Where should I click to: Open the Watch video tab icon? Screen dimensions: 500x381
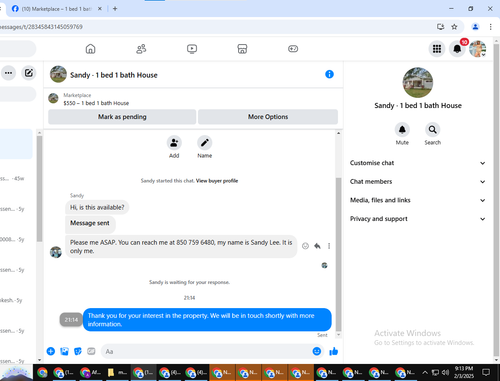coord(192,49)
